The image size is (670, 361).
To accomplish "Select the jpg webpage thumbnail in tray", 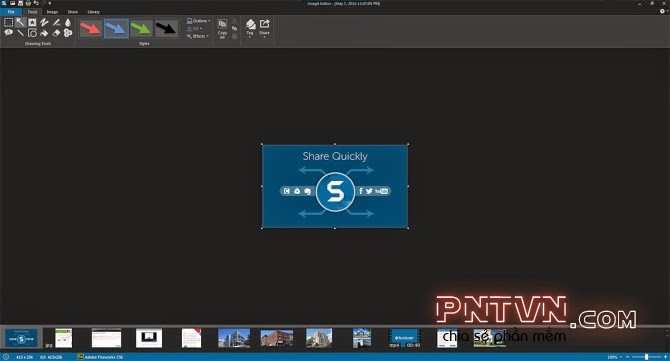I will point(64,338).
